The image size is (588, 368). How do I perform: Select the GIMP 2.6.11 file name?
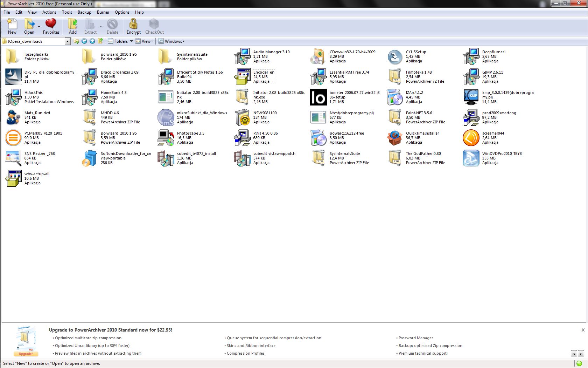pyautogui.click(x=492, y=72)
